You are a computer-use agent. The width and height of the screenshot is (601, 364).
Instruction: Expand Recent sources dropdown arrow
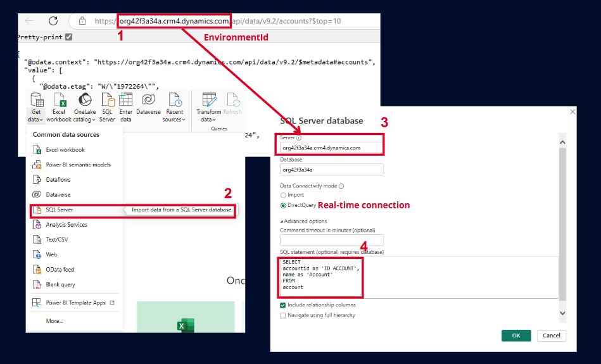click(x=184, y=120)
